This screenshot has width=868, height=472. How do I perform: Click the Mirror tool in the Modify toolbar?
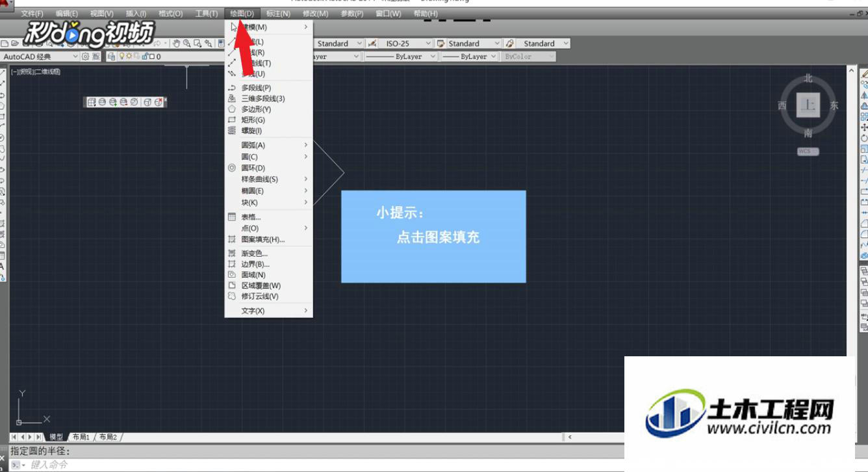[864, 96]
